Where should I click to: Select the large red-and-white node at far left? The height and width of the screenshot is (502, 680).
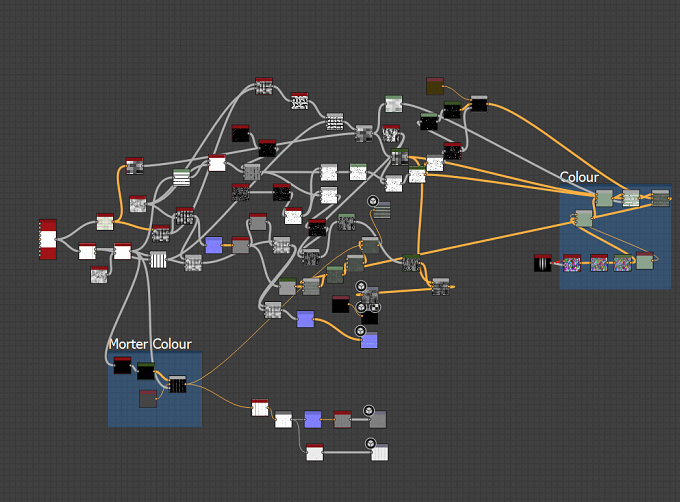[48, 239]
